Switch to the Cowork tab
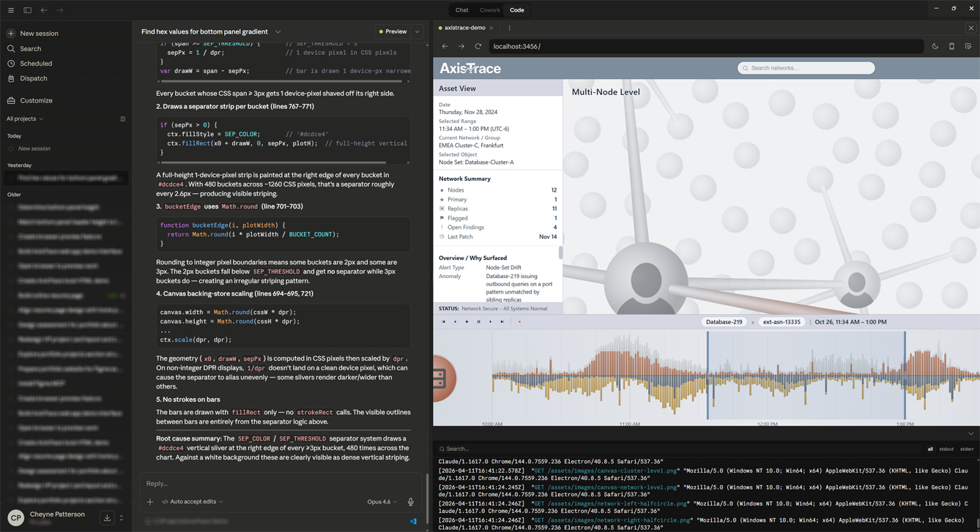Image resolution: width=980 pixels, height=532 pixels. point(489,10)
